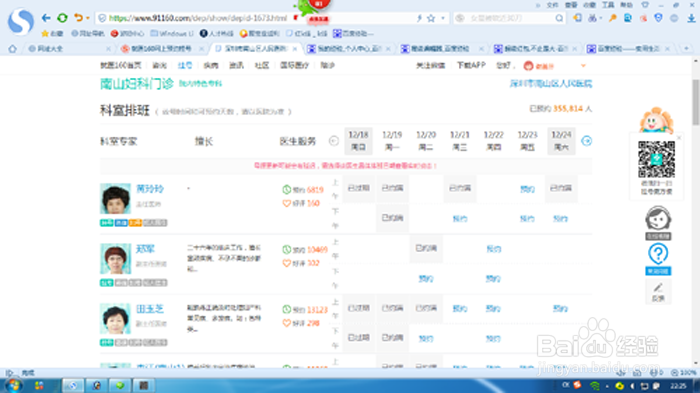The width and height of the screenshot is (700, 393).
Task: Select the 12/21 date column header
Action: tap(460, 141)
